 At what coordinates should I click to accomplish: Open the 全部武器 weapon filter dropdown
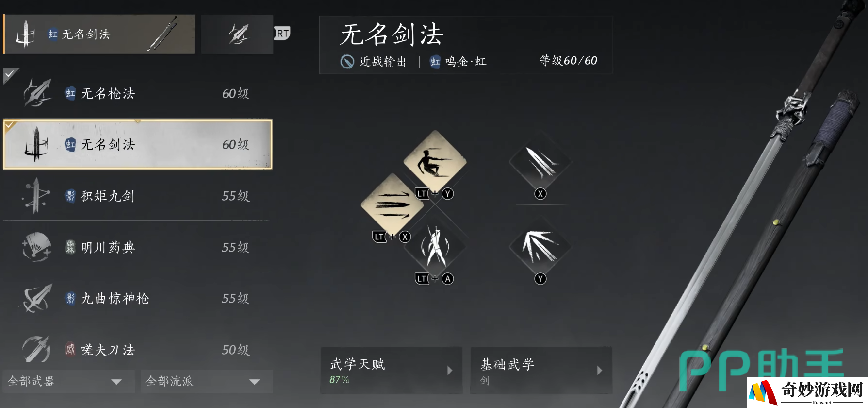pyautogui.click(x=69, y=381)
